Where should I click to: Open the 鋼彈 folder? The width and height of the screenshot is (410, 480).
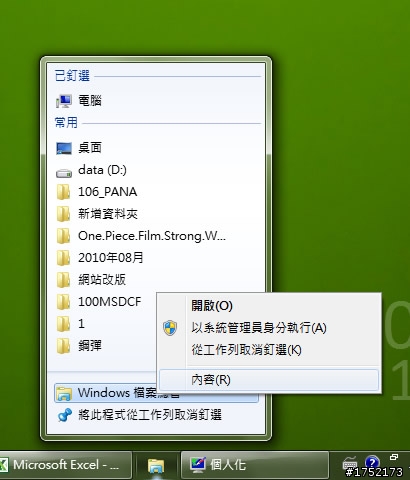tap(105, 346)
